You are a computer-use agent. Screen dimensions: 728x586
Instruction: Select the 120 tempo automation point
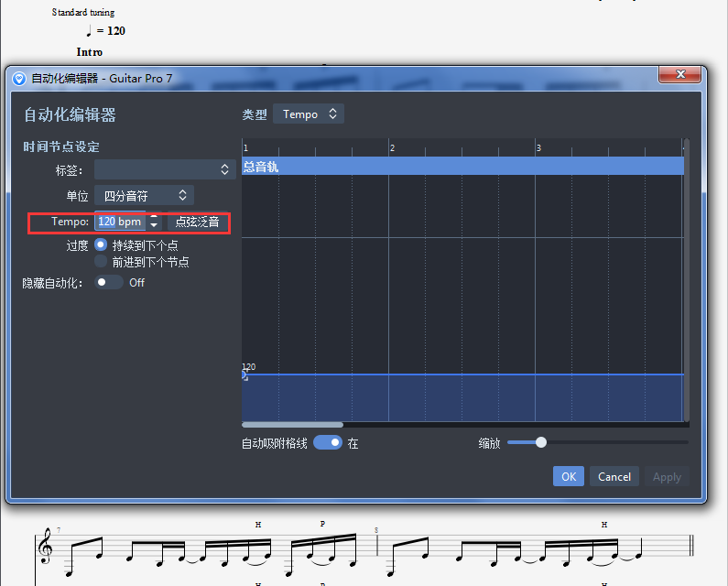[244, 375]
